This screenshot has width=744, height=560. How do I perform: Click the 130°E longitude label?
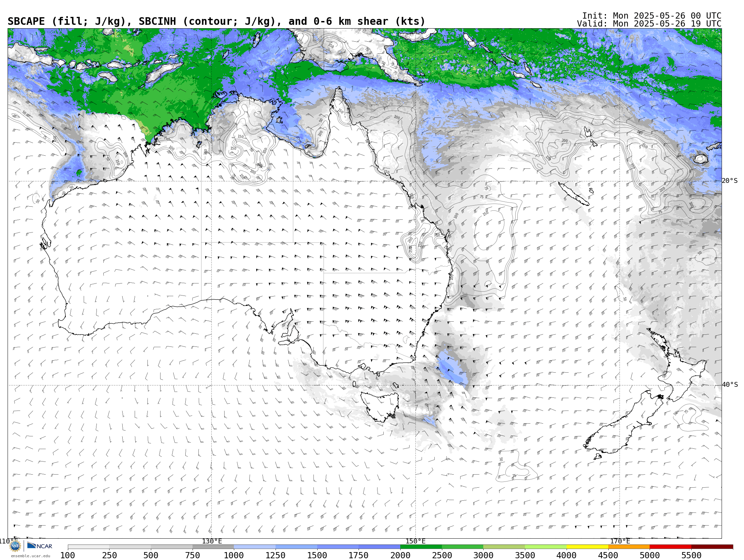[x=212, y=541]
